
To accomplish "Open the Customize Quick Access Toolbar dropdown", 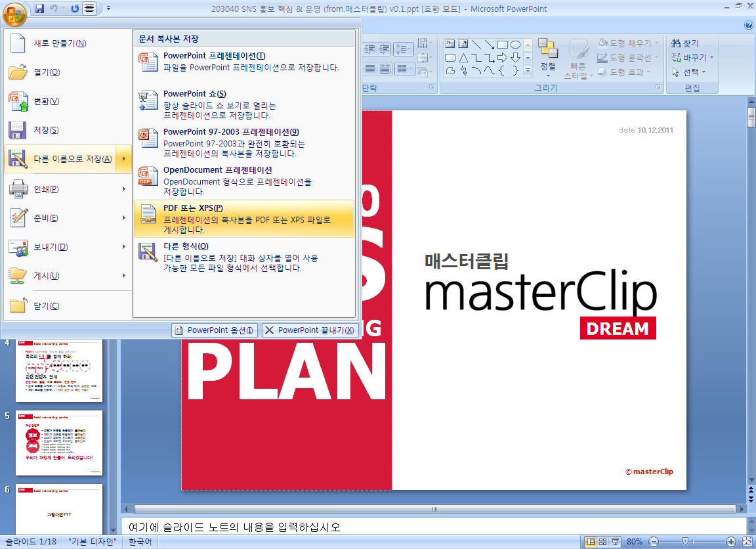I will 108,9.
